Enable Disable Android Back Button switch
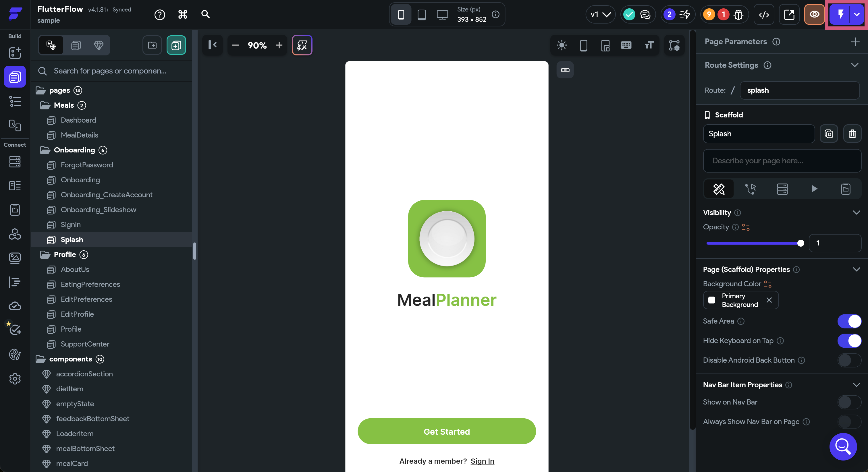 point(849,360)
